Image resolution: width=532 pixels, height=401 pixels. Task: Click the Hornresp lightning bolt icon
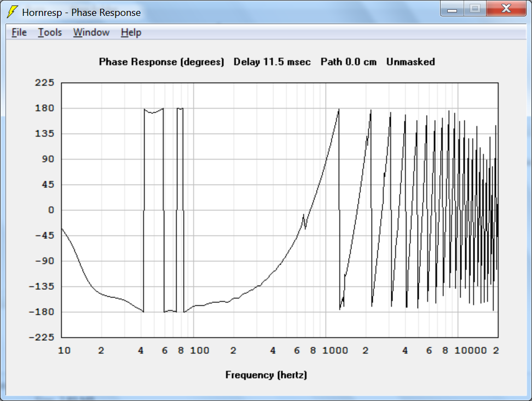[12, 12]
